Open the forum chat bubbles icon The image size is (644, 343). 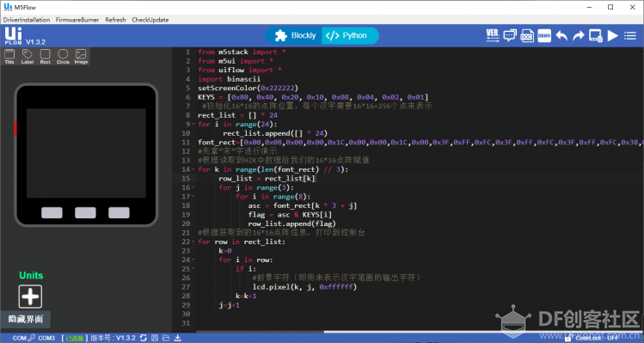coord(510,36)
